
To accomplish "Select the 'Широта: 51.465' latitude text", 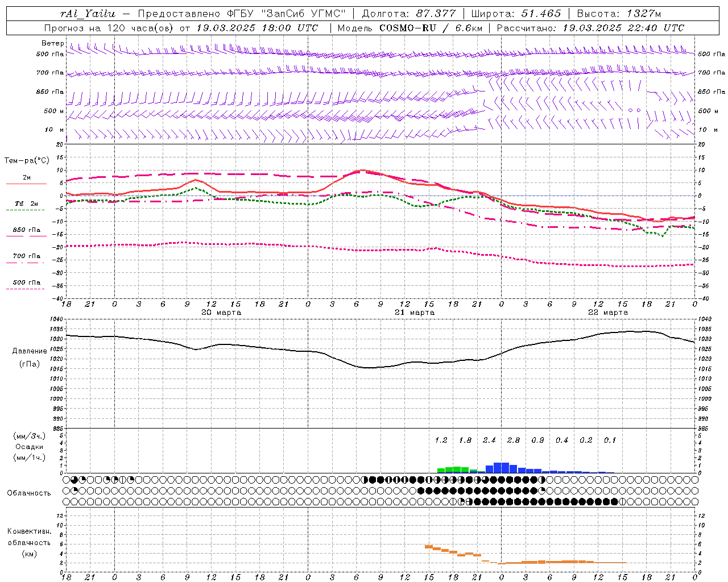I will (516, 14).
